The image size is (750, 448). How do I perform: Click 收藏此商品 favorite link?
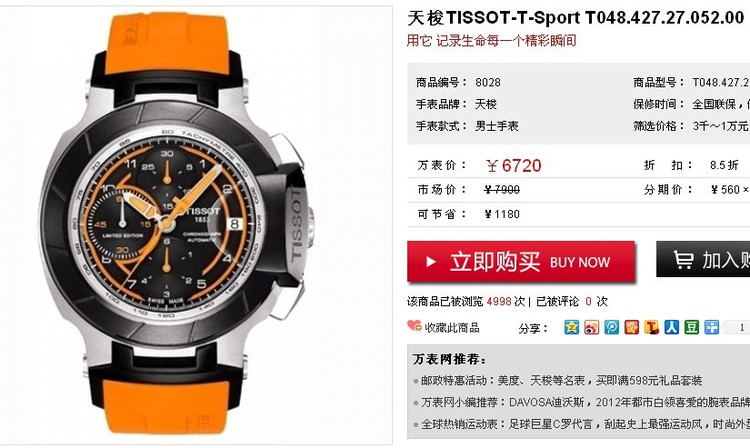coord(452,328)
